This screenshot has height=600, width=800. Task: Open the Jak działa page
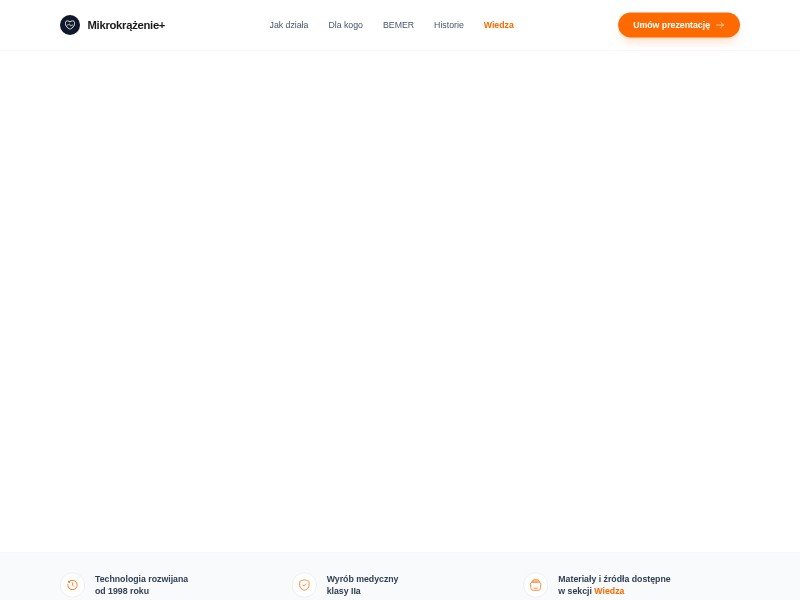point(288,25)
